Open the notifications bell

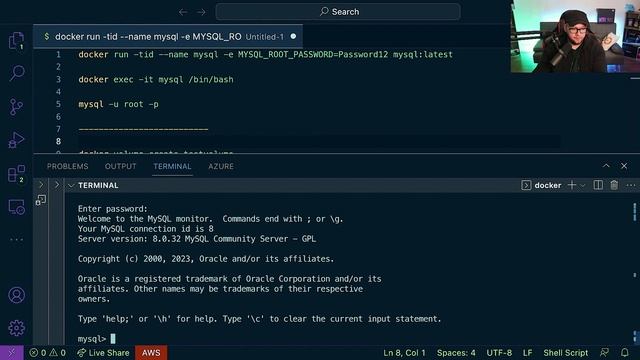[x=625, y=353]
